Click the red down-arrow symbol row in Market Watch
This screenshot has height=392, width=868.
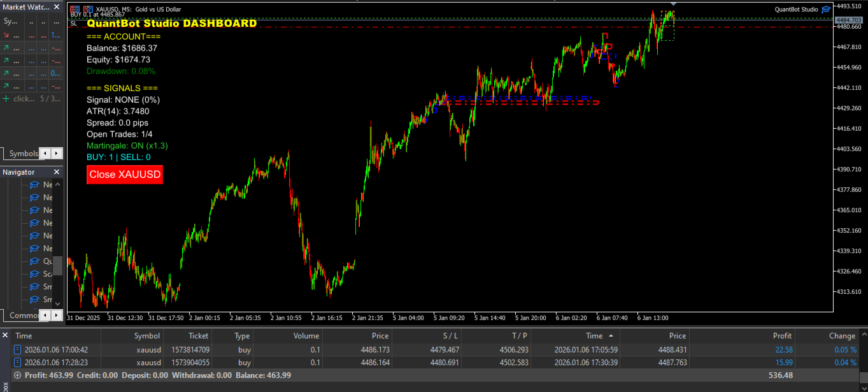pos(31,35)
